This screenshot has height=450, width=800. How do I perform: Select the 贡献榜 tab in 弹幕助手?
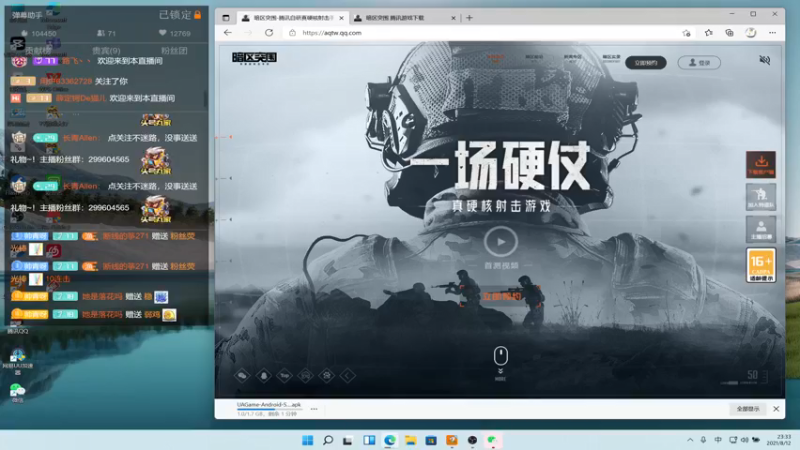coord(37,51)
